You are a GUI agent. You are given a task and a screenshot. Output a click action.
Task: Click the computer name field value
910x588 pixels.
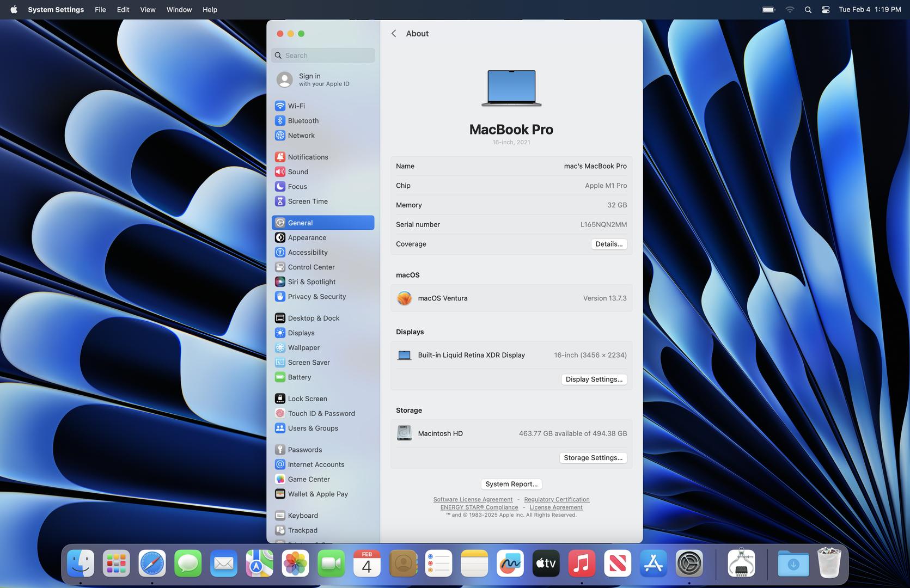[595, 166]
